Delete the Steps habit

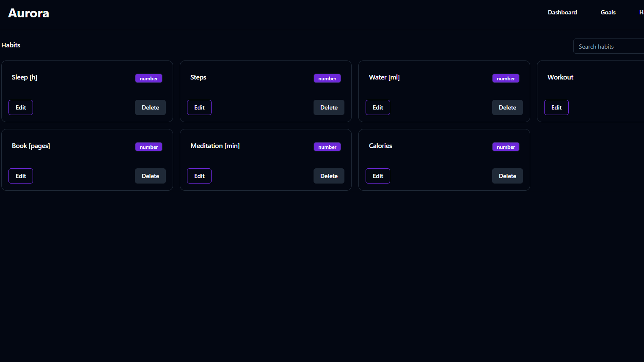pos(329,107)
